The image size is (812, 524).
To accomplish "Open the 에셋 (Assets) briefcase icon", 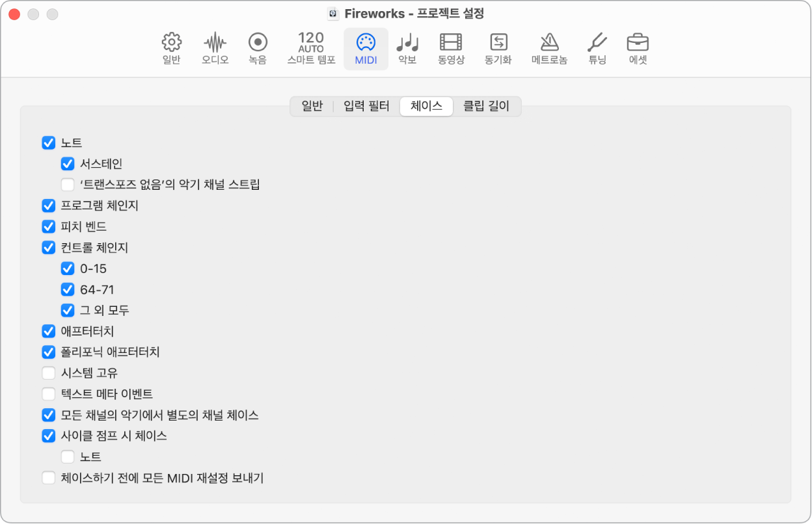I will click(638, 49).
